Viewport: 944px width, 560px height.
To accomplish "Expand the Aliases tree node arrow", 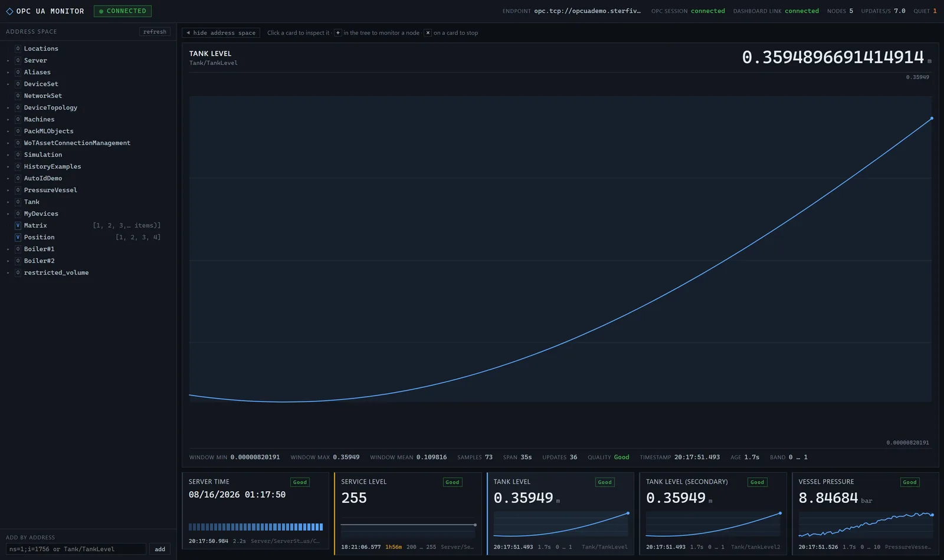I will click(x=8, y=73).
